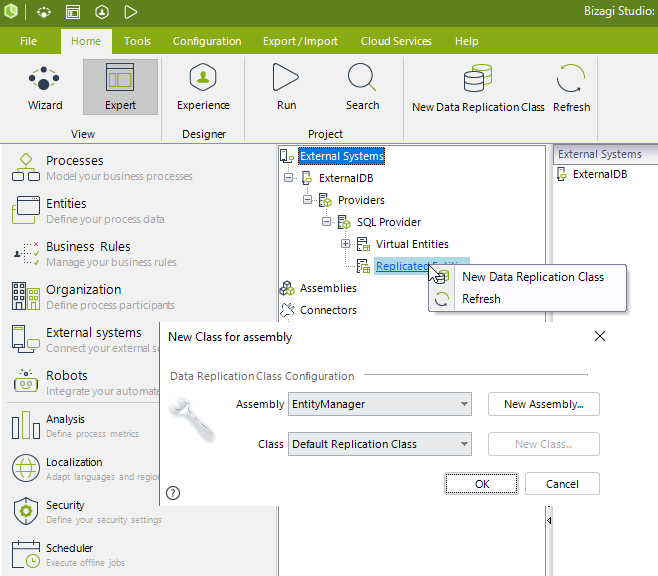The width and height of the screenshot is (658, 576).
Task: Open the Processes module in the sidebar
Action: coord(102,168)
